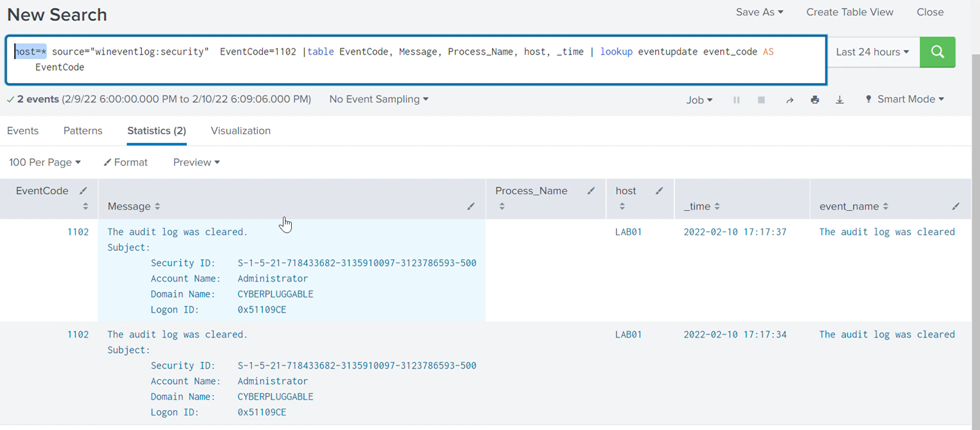The width and height of the screenshot is (980, 430).
Task: Edit event_name column with pencil icon
Action: (955, 206)
